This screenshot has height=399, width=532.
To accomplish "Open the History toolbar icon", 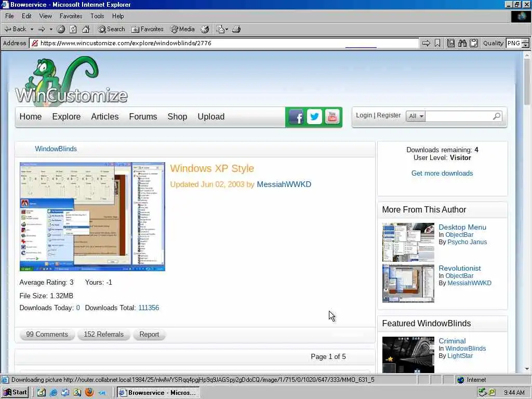I will tap(205, 29).
